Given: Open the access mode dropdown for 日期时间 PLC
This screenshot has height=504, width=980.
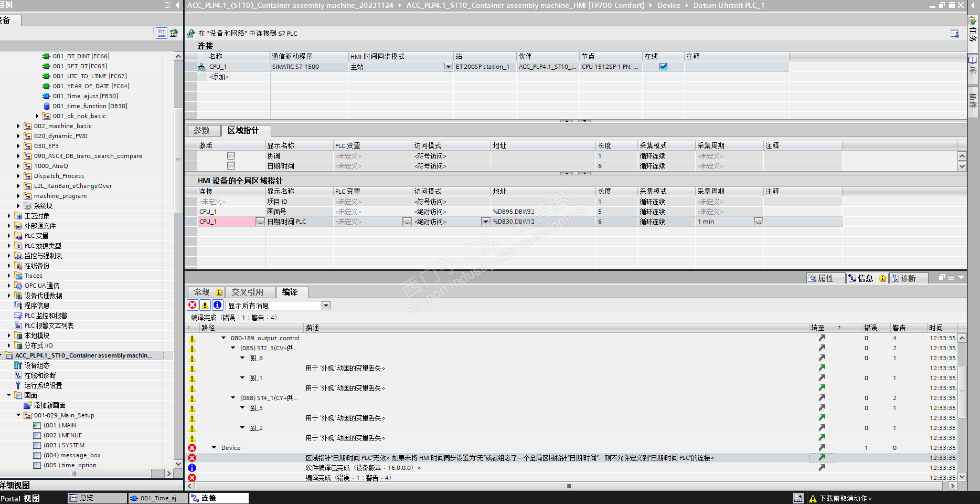Looking at the screenshot, I should pyautogui.click(x=486, y=222).
